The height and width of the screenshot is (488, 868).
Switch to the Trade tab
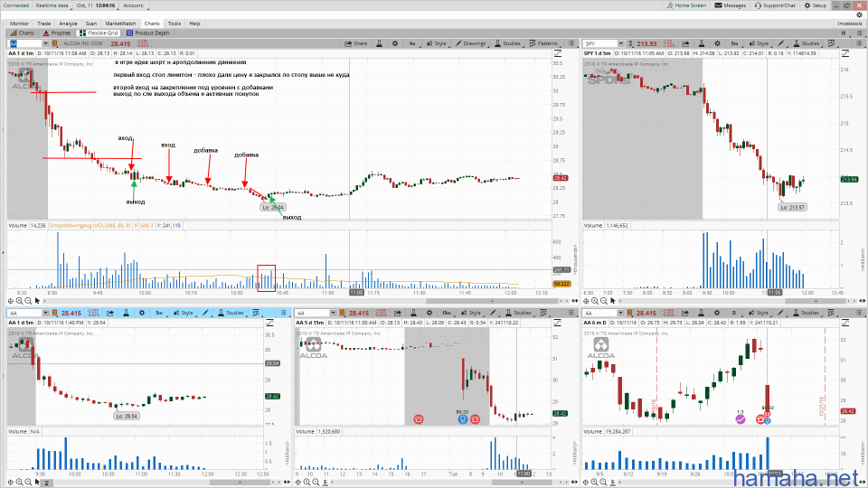tap(43, 23)
